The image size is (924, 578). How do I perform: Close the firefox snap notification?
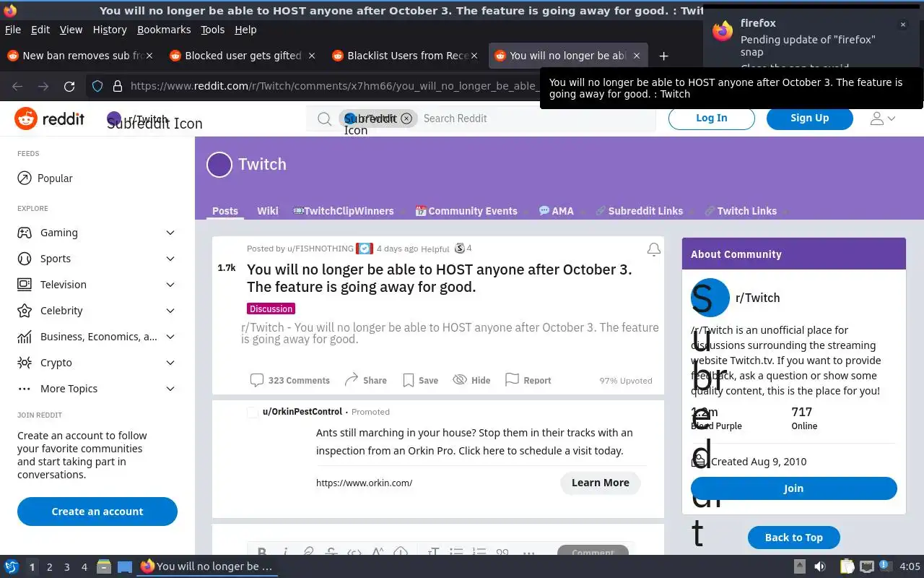902,25
